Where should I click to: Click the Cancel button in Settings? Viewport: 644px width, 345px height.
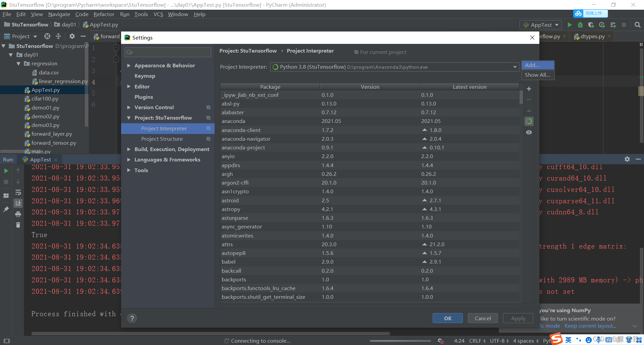point(483,318)
